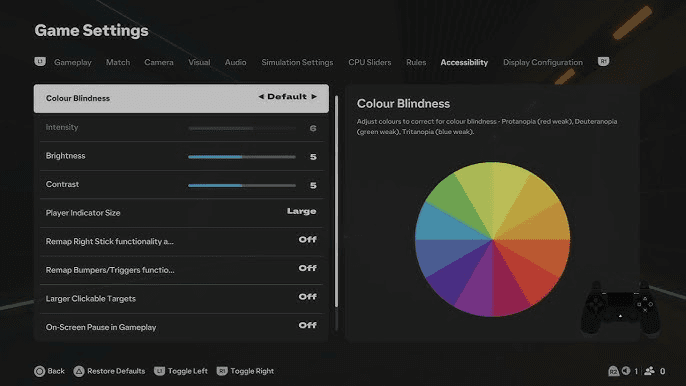Click the Game Settings heading
The image size is (686, 386).
[91, 31]
